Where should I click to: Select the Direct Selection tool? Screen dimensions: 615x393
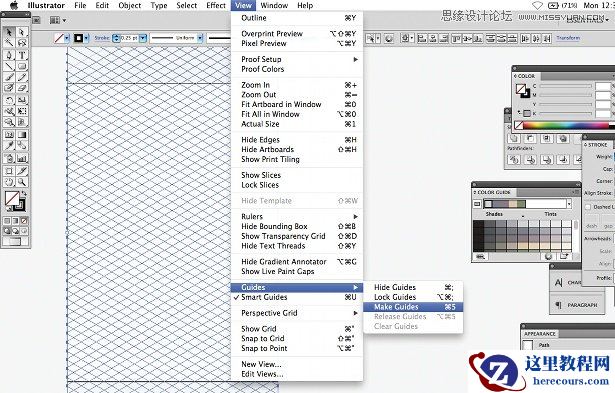tap(22, 32)
